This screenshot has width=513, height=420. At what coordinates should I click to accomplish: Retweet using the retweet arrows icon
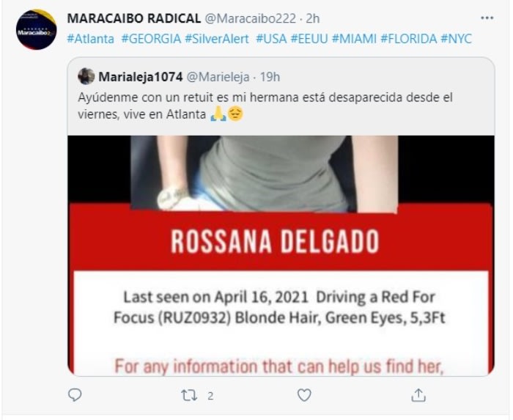click(189, 396)
